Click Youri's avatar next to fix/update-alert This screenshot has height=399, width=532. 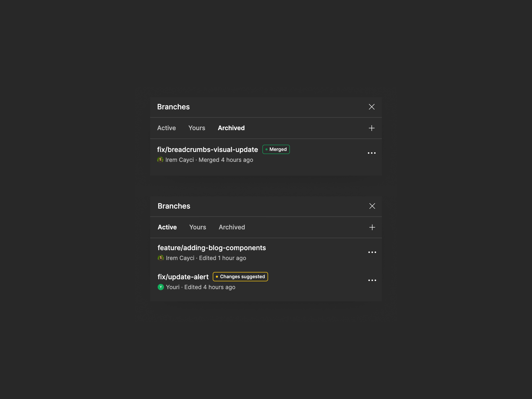[x=161, y=287]
